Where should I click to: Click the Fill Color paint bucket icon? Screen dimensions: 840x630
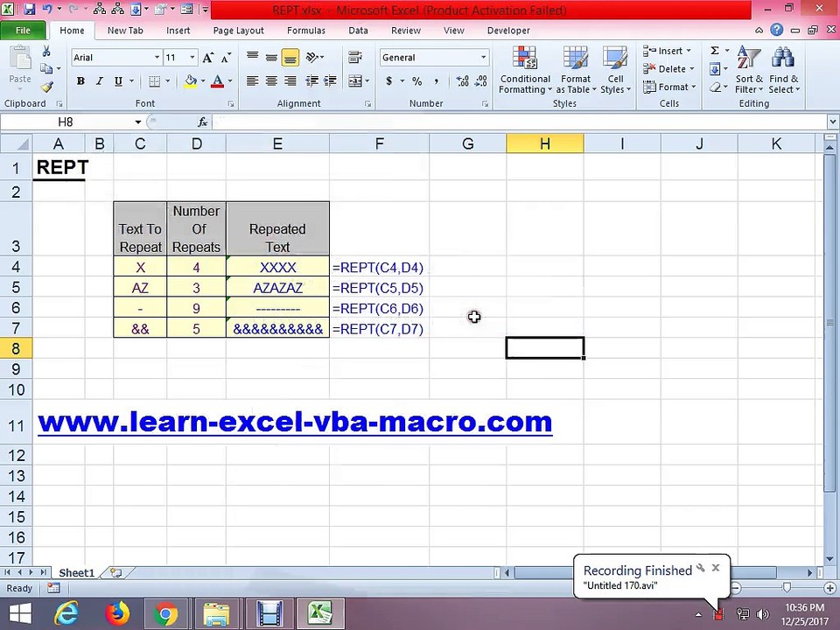(x=190, y=81)
